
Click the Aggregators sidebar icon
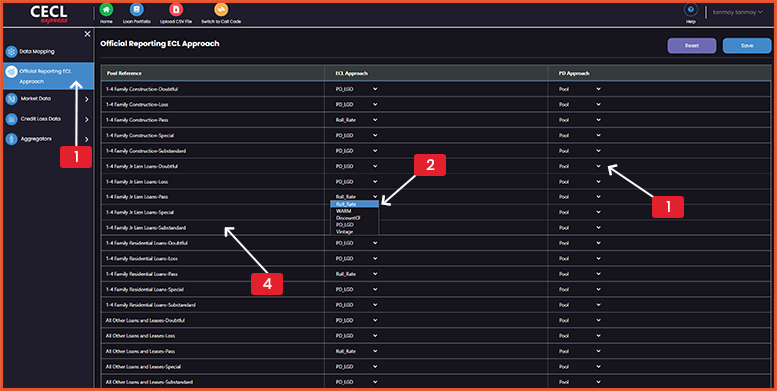click(11, 139)
